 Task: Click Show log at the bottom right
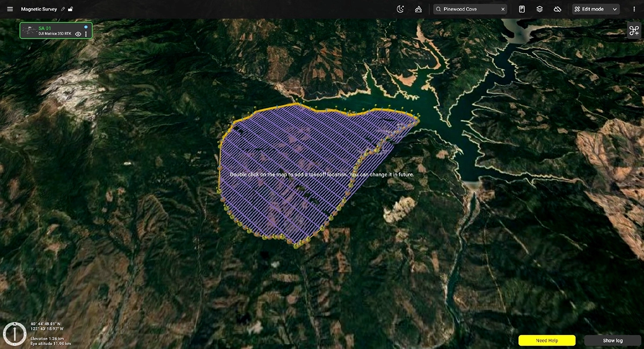pyautogui.click(x=613, y=340)
